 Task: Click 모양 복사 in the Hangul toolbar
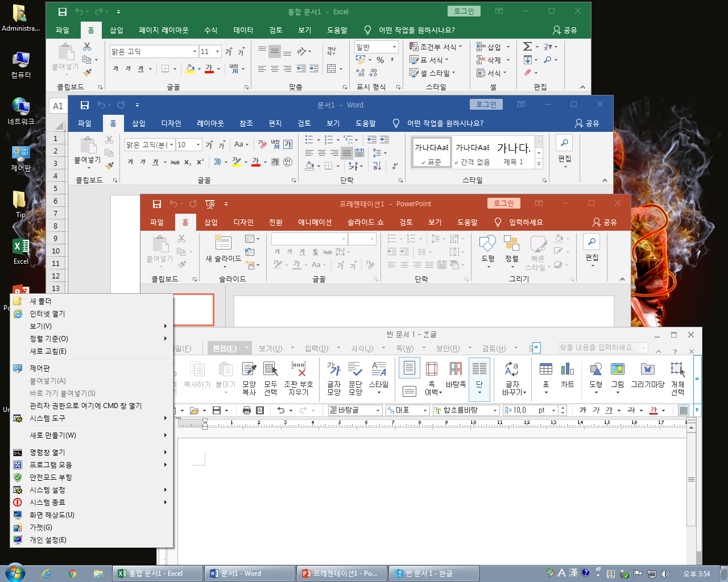pyautogui.click(x=249, y=378)
